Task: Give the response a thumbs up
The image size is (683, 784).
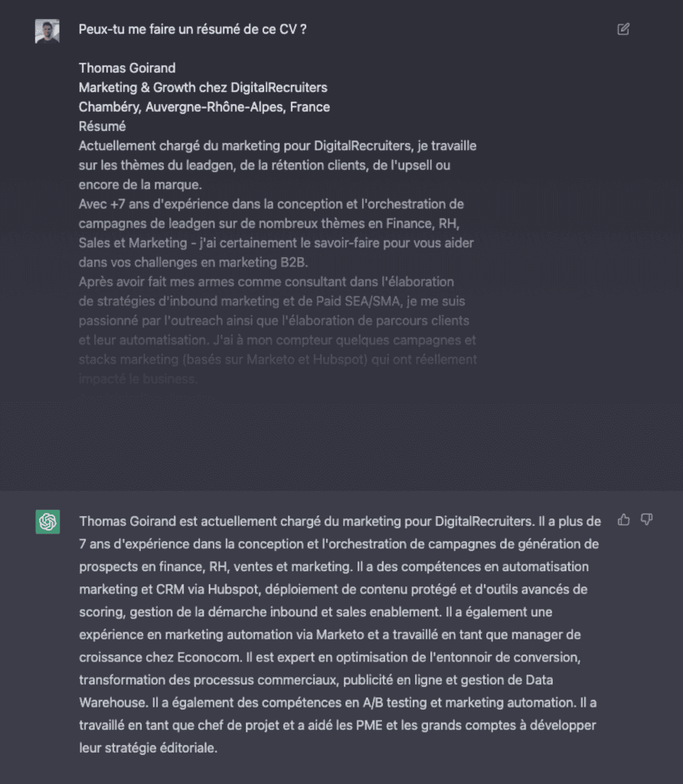Action: tap(624, 520)
